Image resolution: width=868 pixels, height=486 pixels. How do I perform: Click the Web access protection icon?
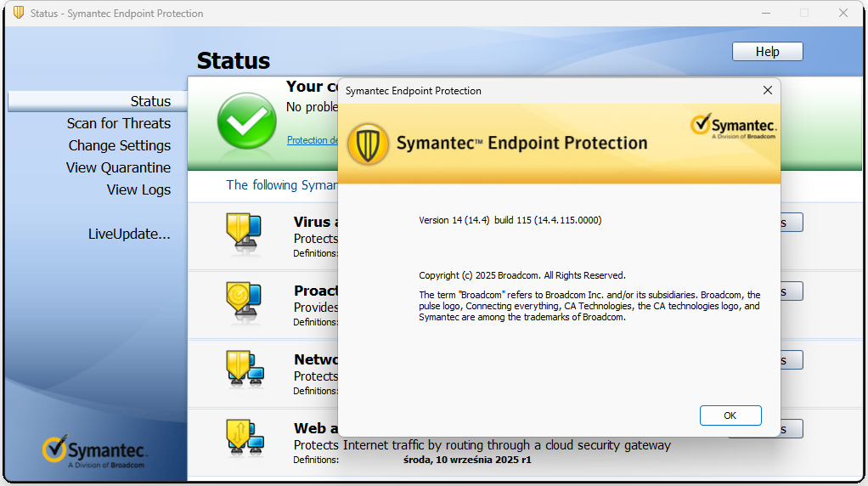(x=245, y=438)
